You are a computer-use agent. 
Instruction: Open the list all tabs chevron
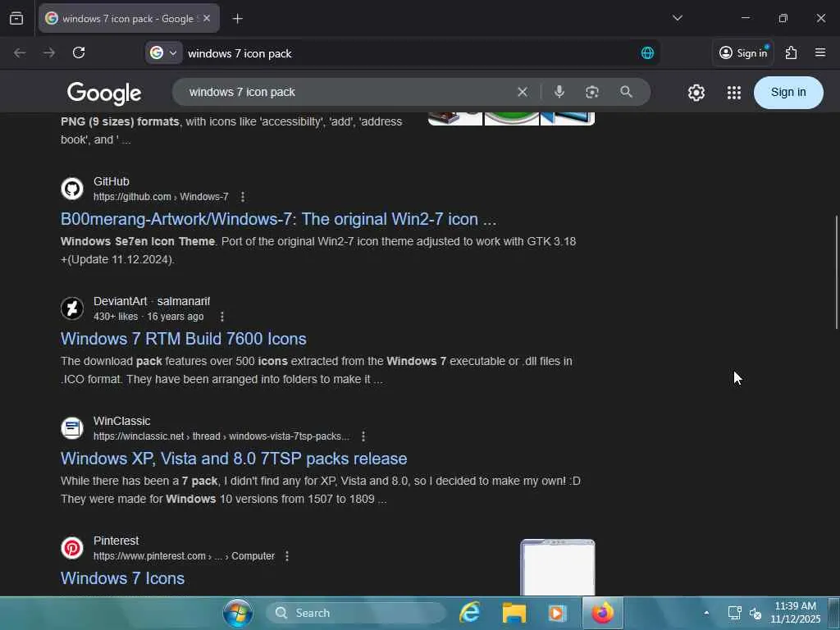pos(677,18)
